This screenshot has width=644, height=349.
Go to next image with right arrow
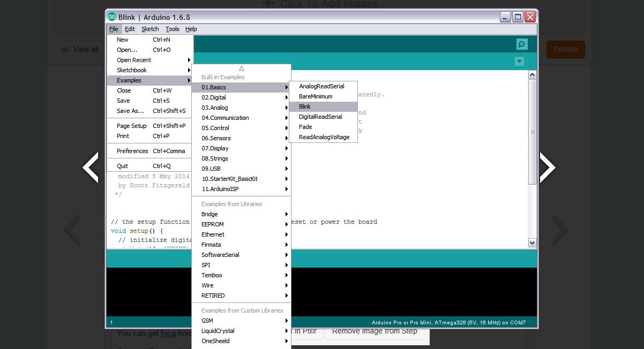click(x=548, y=168)
